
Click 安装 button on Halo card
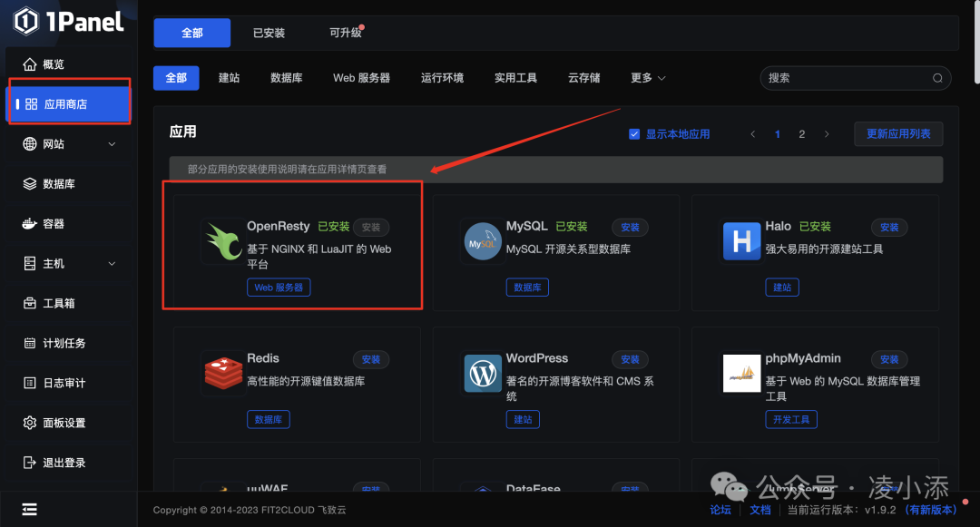pos(888,228)
